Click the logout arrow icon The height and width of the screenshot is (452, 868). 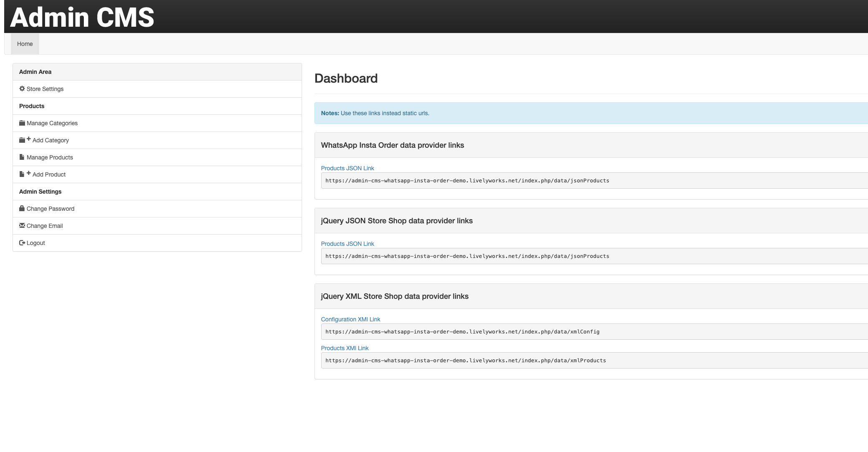point(22,243)
